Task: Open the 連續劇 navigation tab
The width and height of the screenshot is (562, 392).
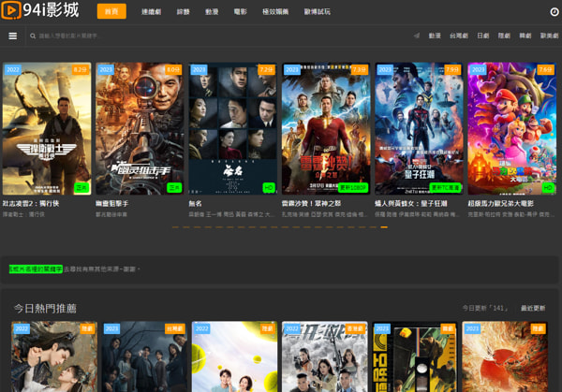Action: [151, 12]
